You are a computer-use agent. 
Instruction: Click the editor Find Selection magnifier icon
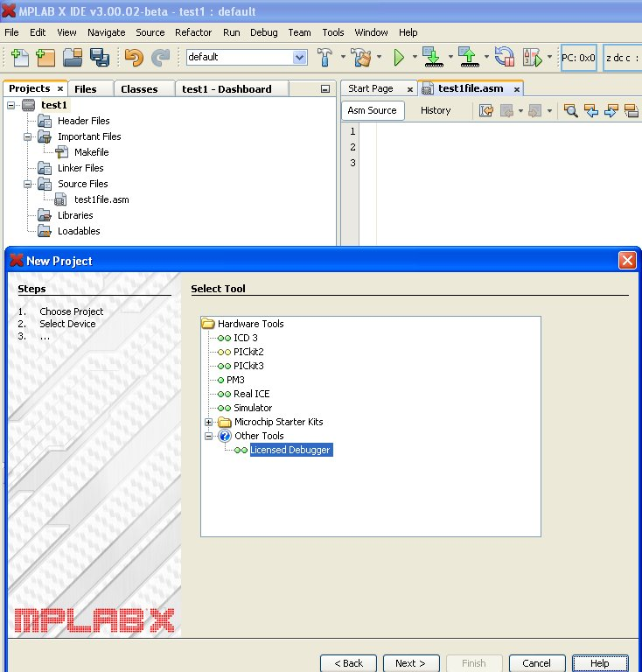pos(570,110)
